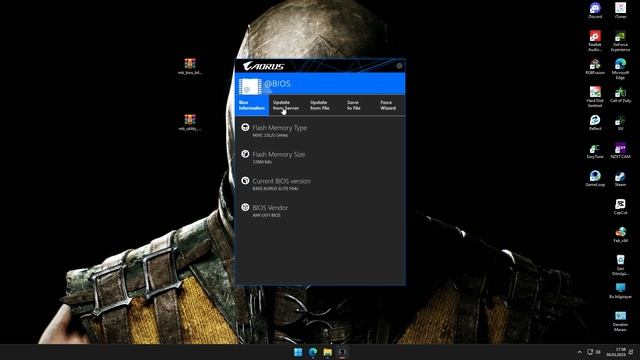Open the notification center icon
The width and height of the screenshot is (640, 360).
[x=631, y=352]
